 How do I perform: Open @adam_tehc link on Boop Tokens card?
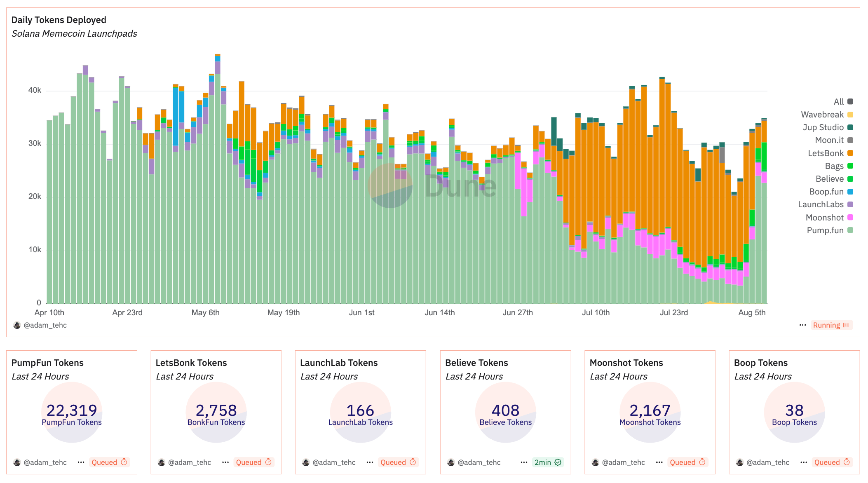tap(768, 462)
